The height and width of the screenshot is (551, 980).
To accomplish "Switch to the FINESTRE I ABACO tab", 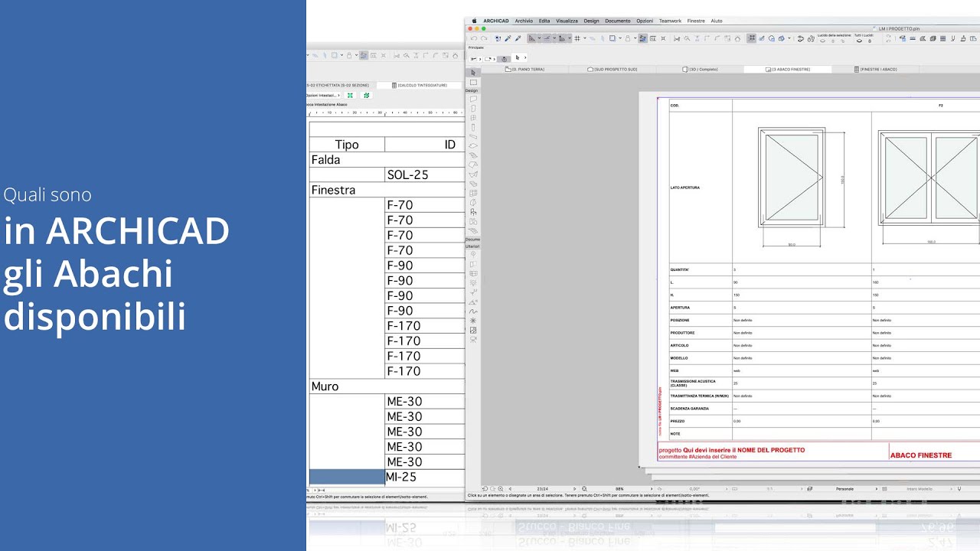I will click(x=875, y=69).
